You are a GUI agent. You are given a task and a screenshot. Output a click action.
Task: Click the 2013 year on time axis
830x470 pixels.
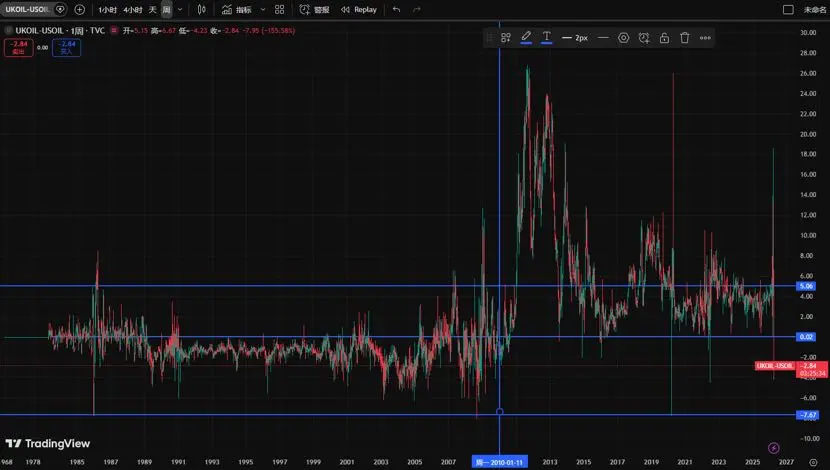click(549, 462)
